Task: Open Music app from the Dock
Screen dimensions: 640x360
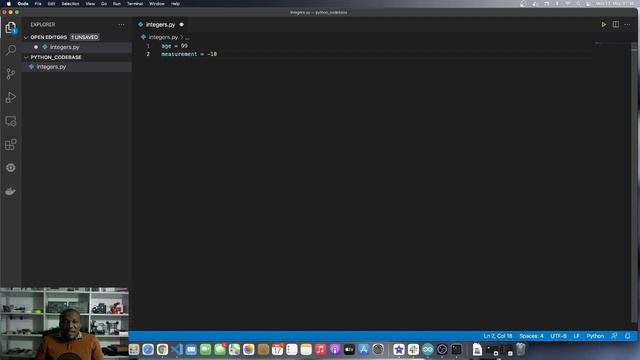Action: point(320,349)
